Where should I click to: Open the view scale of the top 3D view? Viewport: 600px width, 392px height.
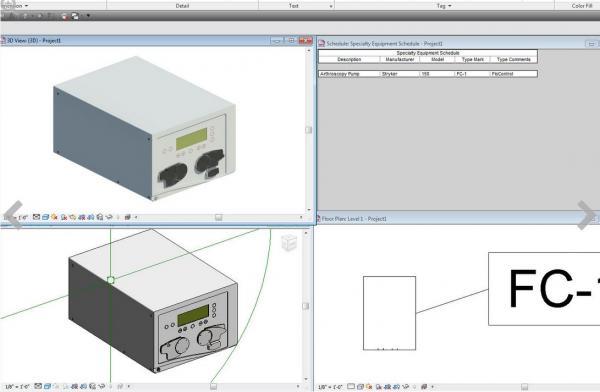click(16, 217)
